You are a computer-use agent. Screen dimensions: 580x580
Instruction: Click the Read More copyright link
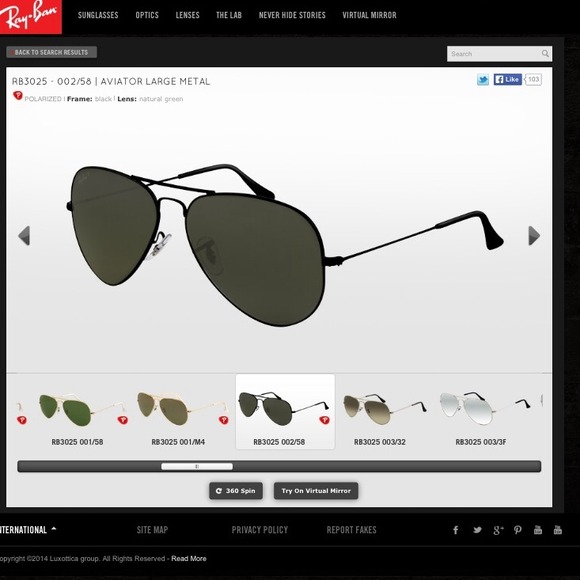189,559
